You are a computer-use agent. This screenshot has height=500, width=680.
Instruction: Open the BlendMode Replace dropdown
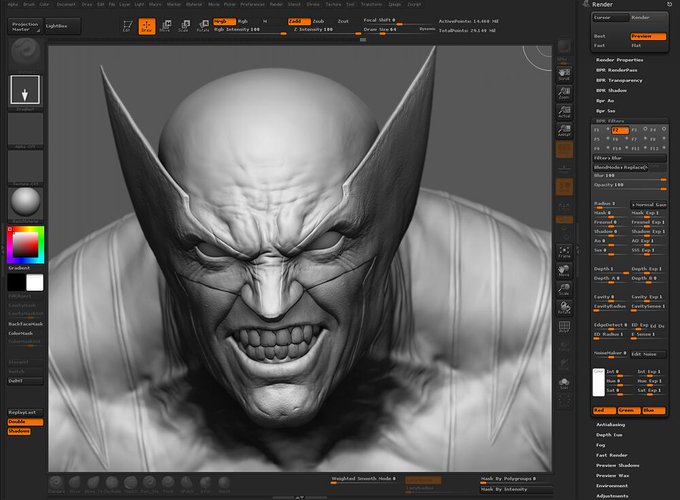620,167
